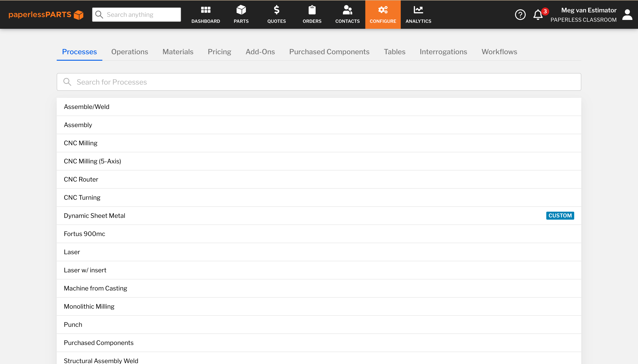Open the Interrogations section
Screen dimensions: 638x364
(x=443, y=52)
